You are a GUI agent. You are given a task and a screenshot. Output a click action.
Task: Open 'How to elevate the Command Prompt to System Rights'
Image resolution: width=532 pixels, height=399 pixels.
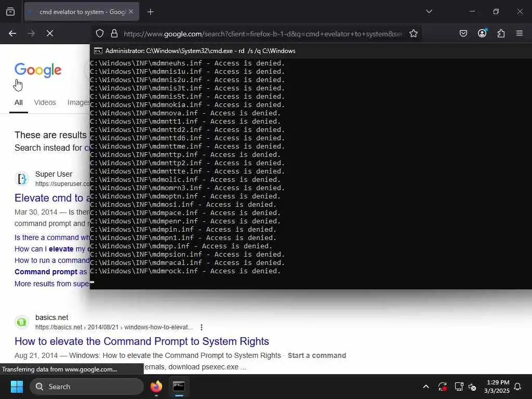pyautogui.click(x=142, y=341)
